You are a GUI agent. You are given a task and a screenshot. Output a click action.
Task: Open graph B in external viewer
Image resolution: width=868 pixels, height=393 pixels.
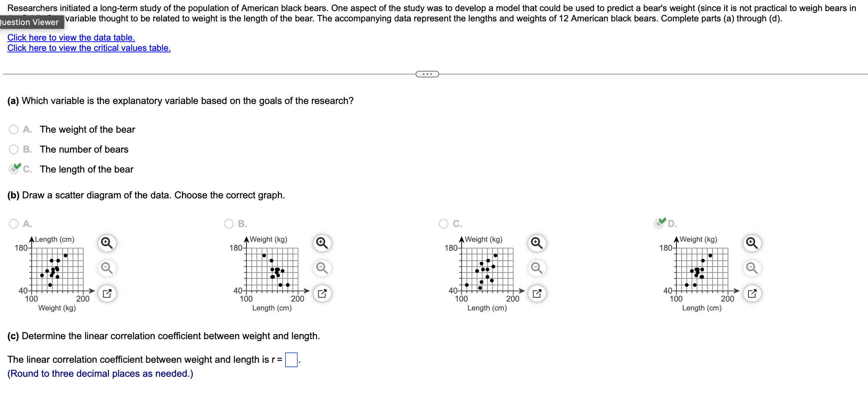321,293
